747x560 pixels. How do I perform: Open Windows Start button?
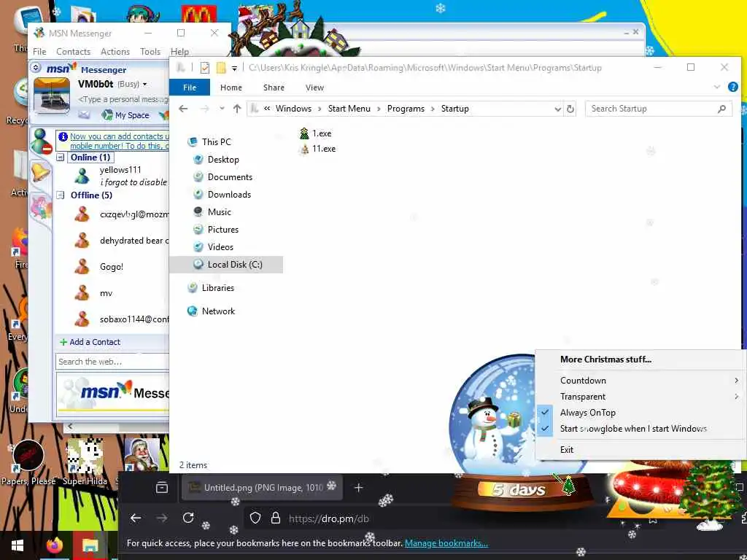pos(18,545)
